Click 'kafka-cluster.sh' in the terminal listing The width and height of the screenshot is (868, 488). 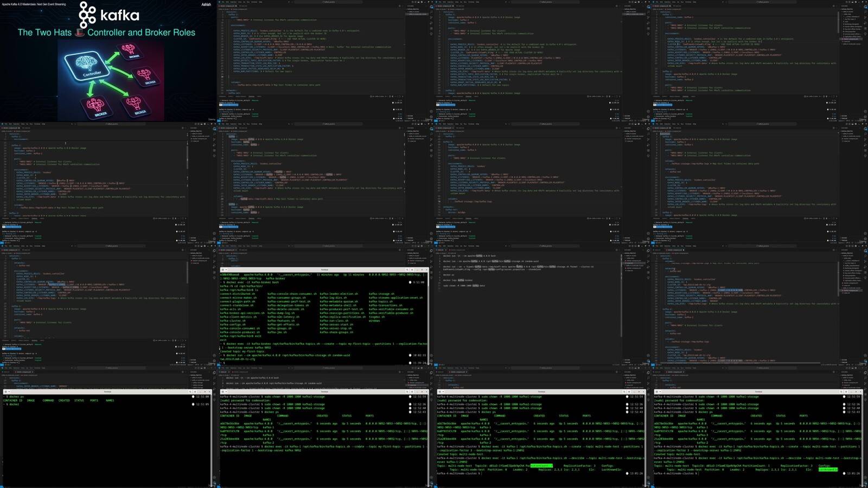pos(233,320)
